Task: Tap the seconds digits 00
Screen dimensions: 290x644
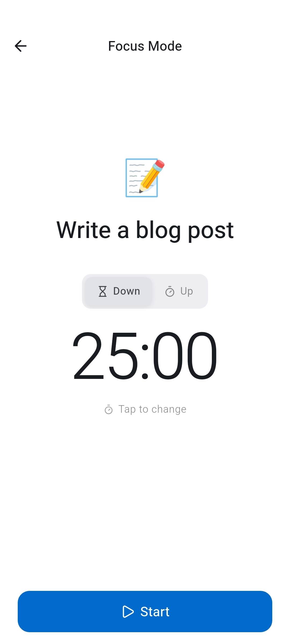Action: (185, 356)
